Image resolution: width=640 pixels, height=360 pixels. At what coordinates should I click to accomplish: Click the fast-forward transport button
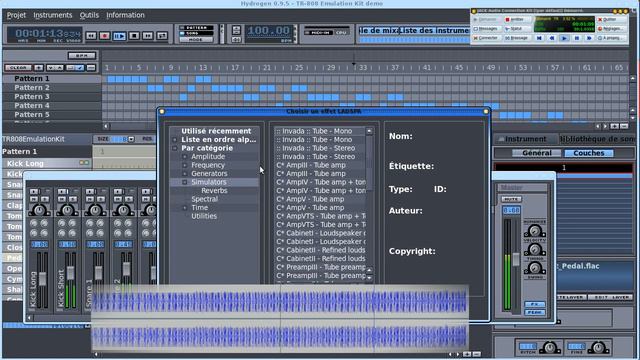[148, 36]
